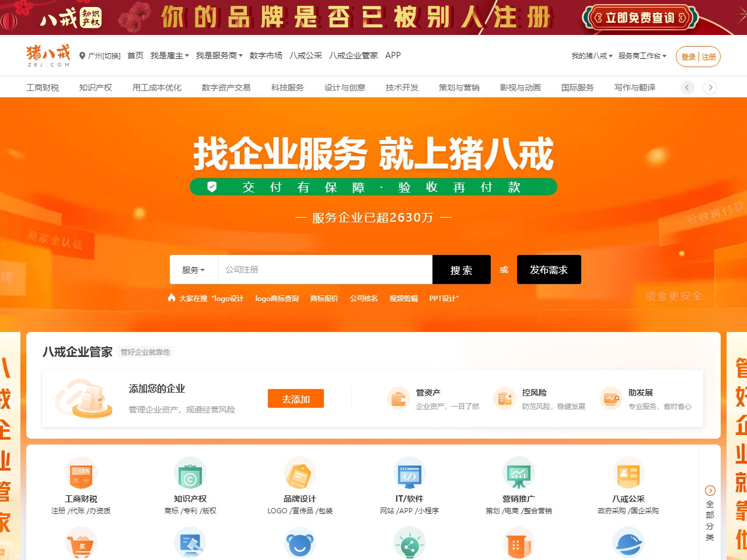Switch to the 技术开发 category tab
This screenshot has width=747, height=560.
402,87
